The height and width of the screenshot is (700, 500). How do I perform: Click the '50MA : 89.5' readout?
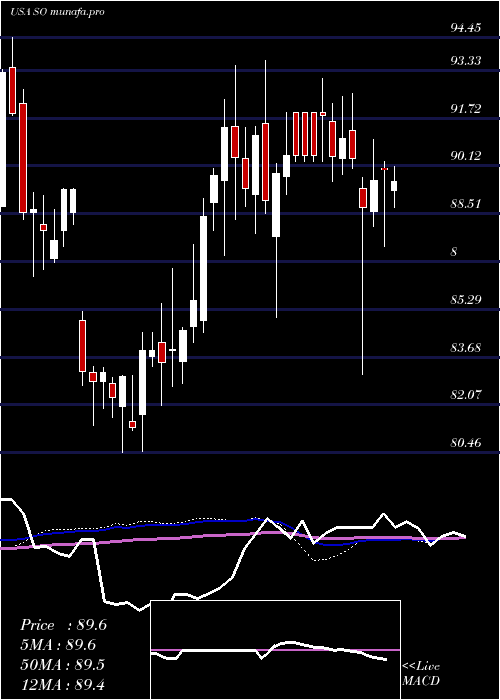click(x=62, y=664)
